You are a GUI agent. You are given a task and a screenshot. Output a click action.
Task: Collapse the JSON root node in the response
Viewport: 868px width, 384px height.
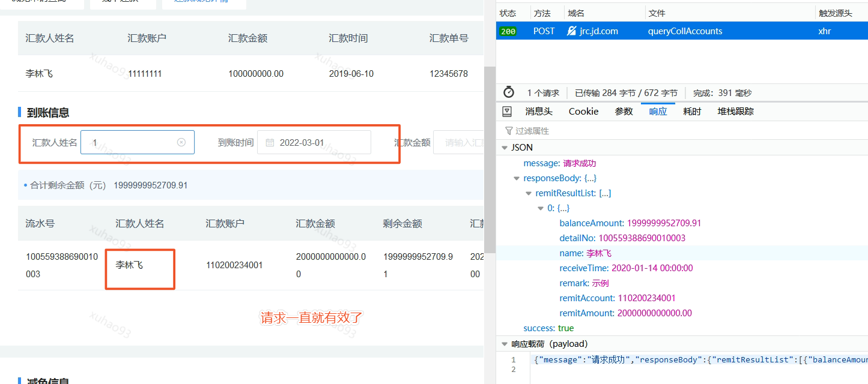click(x=505, y=147)
